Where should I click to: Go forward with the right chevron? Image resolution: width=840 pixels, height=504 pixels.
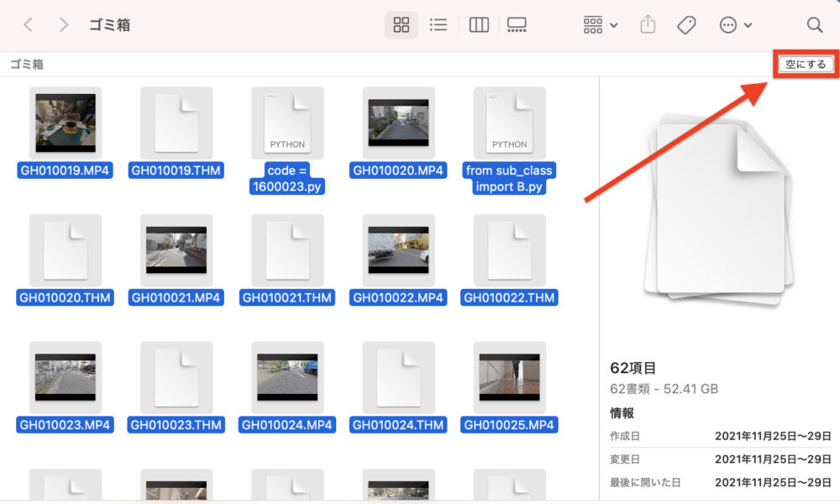63,24
